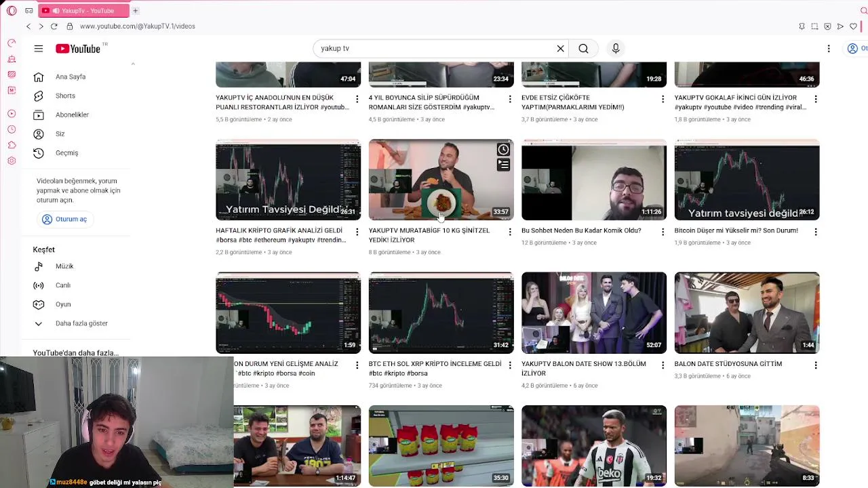Clear the search box text
This screenshot has width=868, height=488.
pyautogui.click(x=560, y=49)
